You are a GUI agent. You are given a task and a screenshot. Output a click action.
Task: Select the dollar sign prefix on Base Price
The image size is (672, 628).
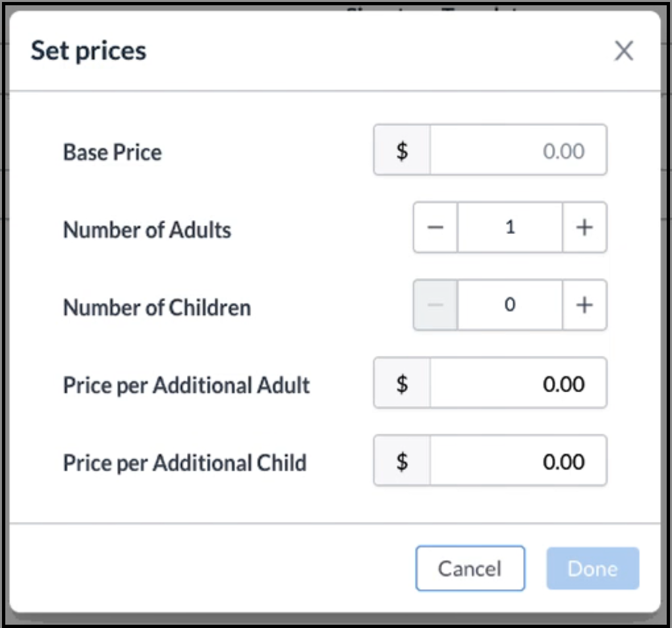pos(402,150)
